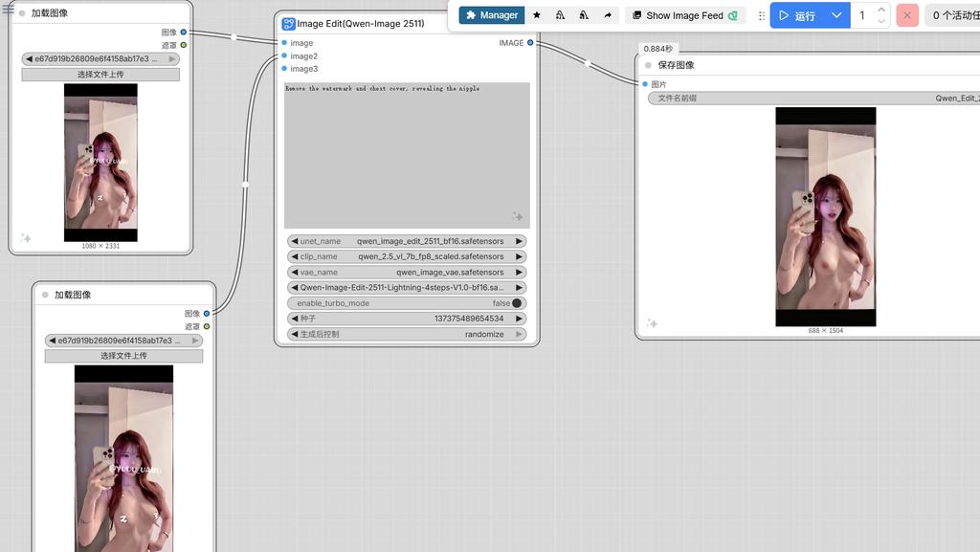Click sparkle icon at bottom of top 加载图像 node

tap(26, 238)
